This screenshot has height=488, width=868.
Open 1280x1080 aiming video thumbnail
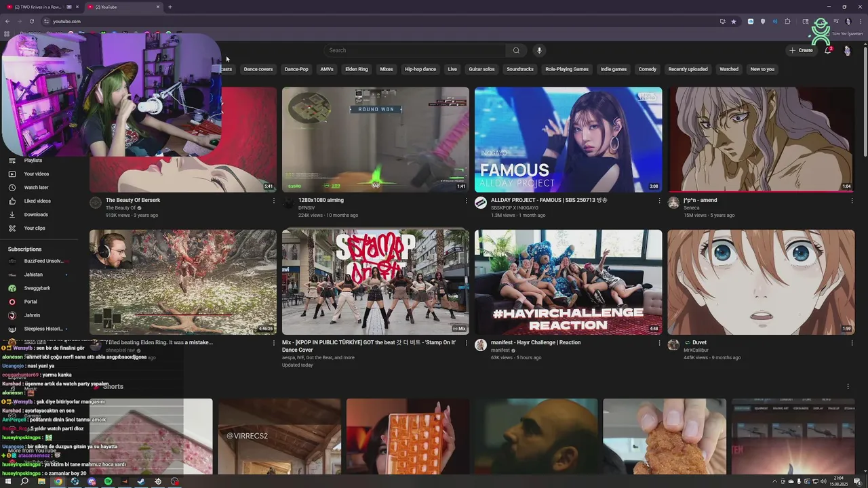click(x=376, y=140)
